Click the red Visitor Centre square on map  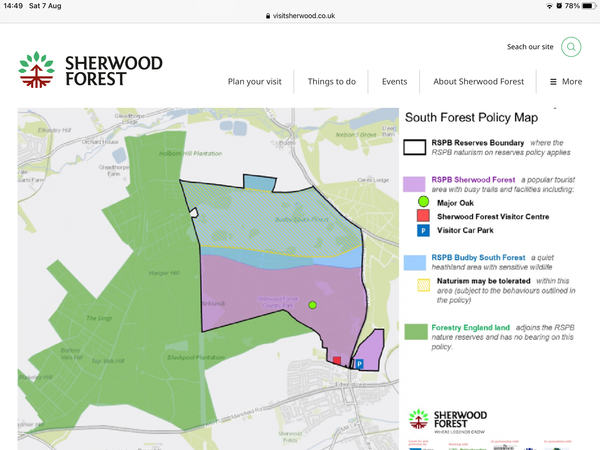[x=337, y=360]
